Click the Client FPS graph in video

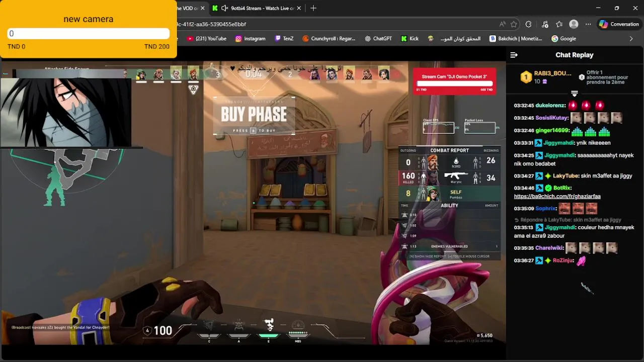click(x=438, y=128)
